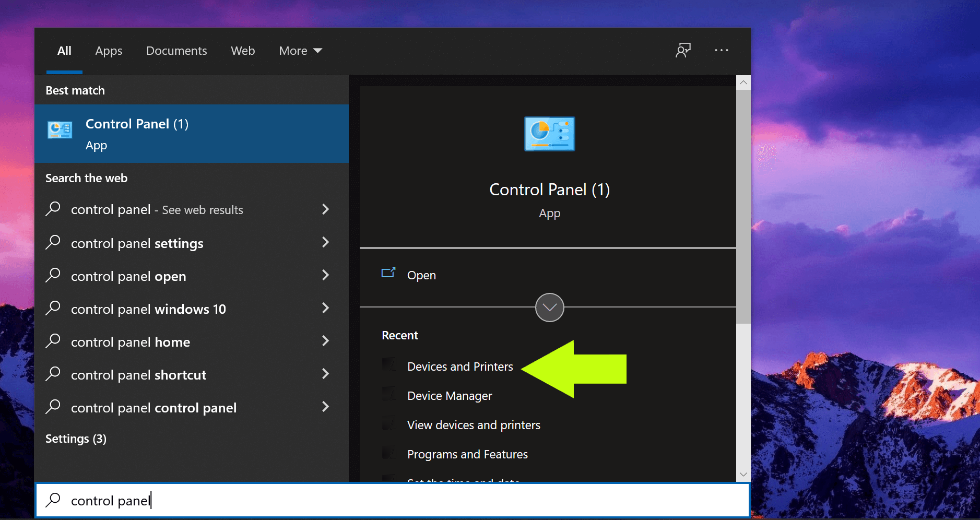This screenshot has height=520, width=980.
Task: Click the preview pane scrollbar down arrow
Action: pyautogui.click(x=743, y=474)
